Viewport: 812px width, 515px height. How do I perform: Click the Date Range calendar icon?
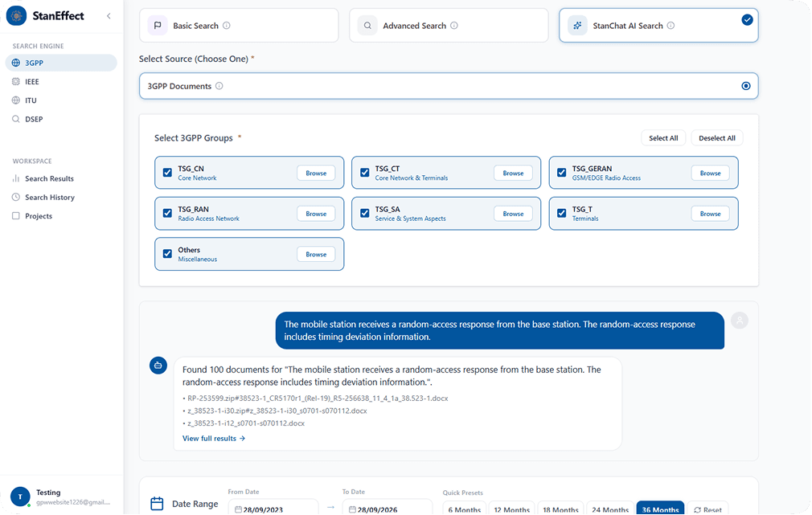pos(157,504)
